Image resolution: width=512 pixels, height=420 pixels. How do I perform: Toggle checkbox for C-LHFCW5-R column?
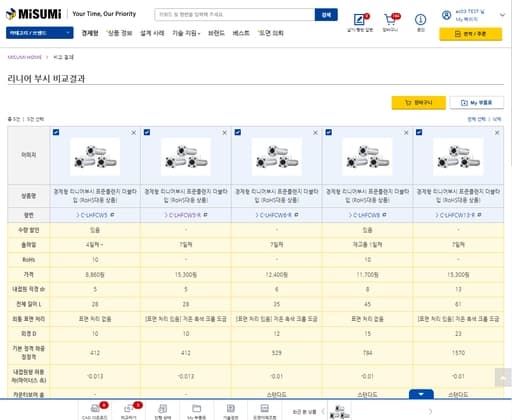147,132
